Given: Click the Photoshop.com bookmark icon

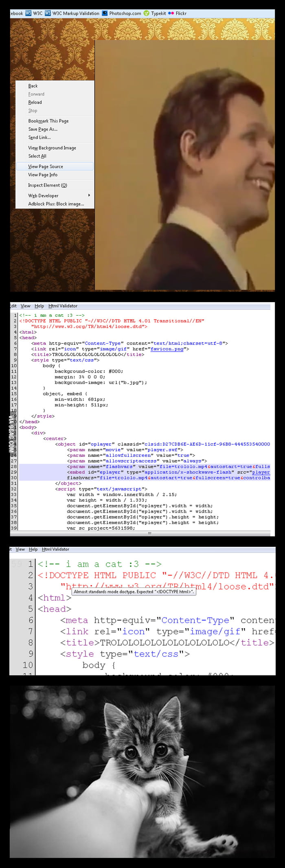Looking at the screenshot, I should (x=105, y=13).
